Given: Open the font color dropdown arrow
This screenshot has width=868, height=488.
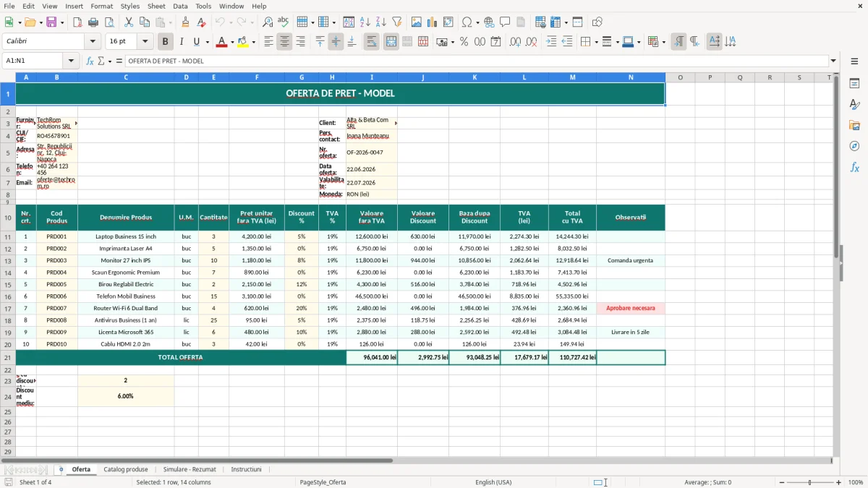Looking at the screenshot, I should pos(231,42).
